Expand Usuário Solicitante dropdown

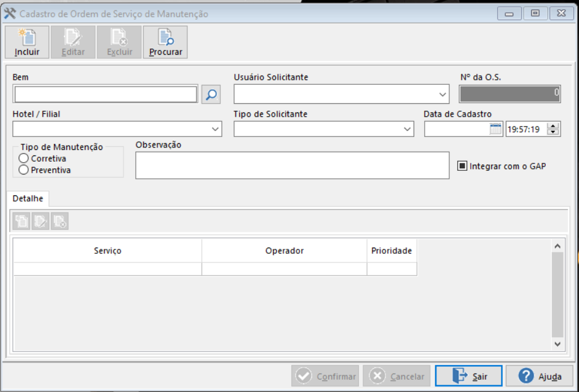tap(443, 95)
